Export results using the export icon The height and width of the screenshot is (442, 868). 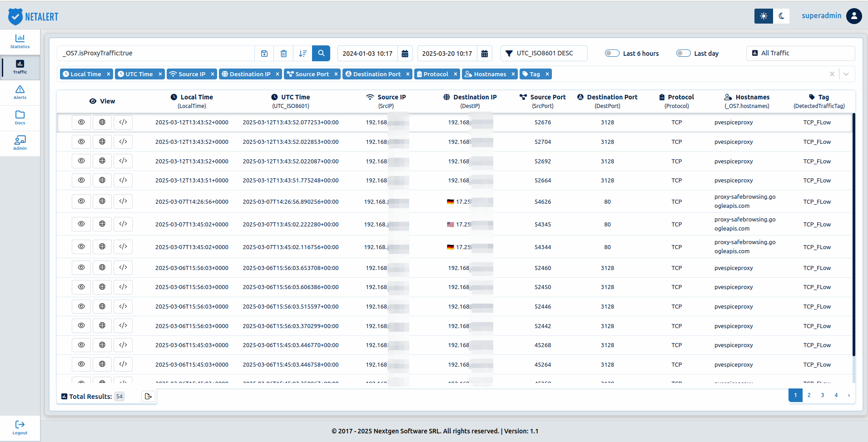point(148,396)
